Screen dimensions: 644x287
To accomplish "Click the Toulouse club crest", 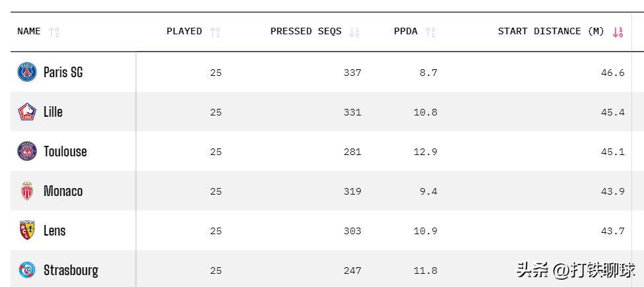I will [x=27, y=151].
